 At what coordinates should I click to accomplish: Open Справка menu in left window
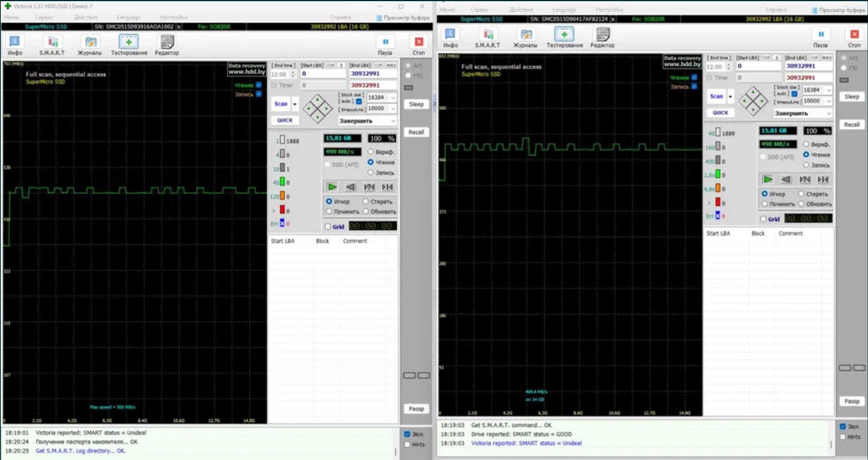[x=341, y=17]
